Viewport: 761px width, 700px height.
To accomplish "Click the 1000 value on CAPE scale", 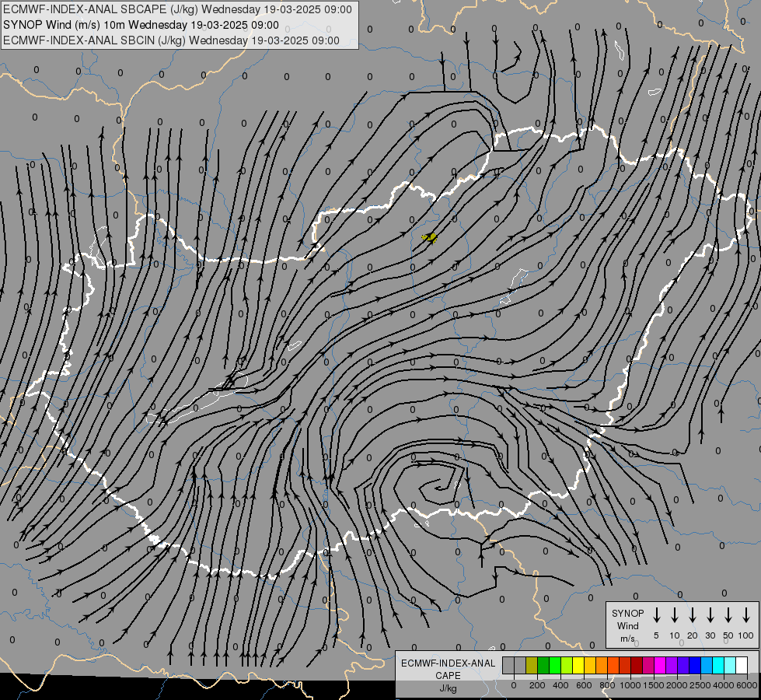I will point(630,685).
